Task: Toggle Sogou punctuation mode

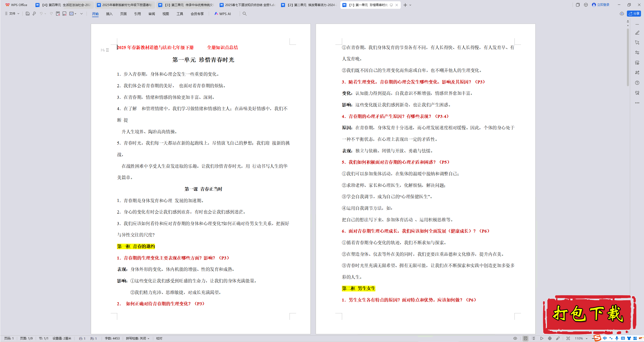Action: (611, 338)
